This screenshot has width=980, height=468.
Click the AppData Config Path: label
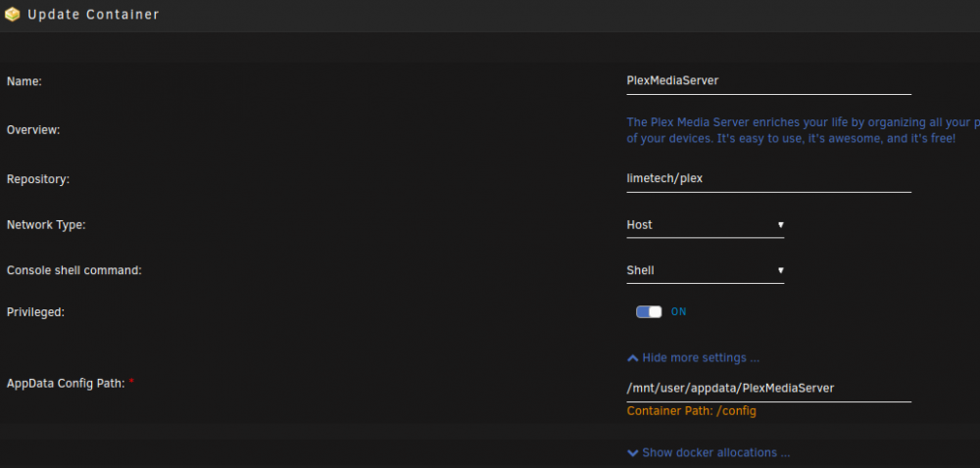(66, 383)
